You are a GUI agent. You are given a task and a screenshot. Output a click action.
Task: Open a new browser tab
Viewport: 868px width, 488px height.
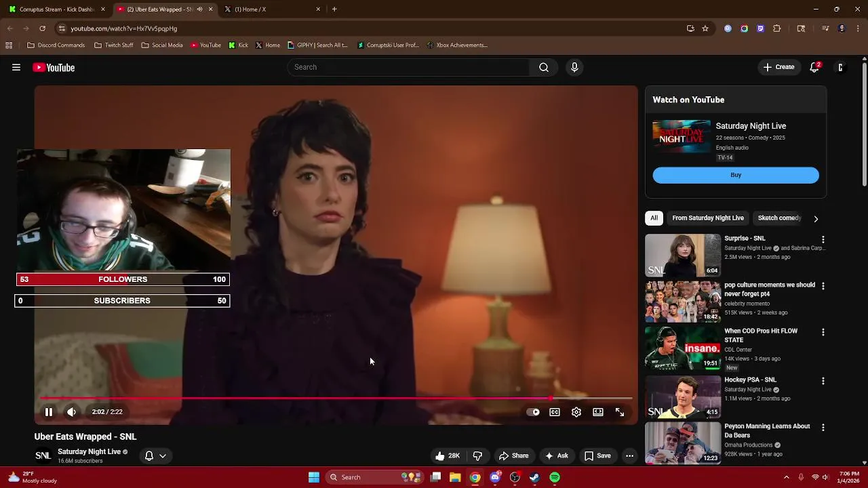[x=334, y=9]
